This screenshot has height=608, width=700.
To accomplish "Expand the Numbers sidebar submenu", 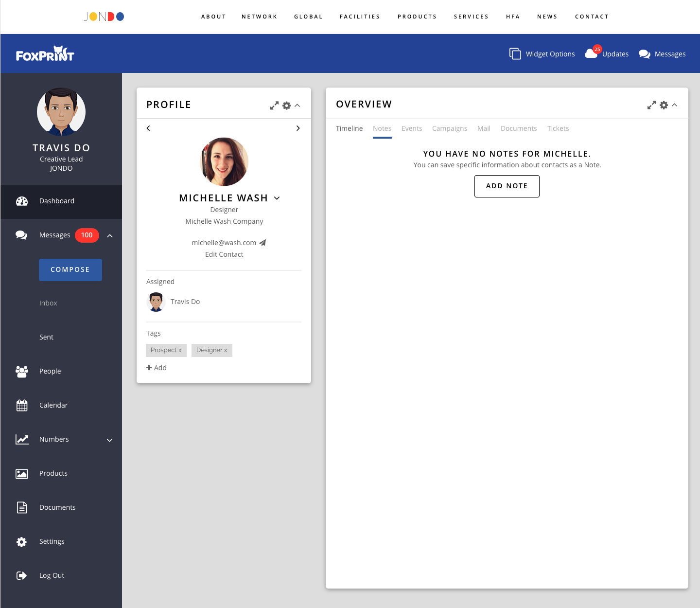I will point(109,440).
